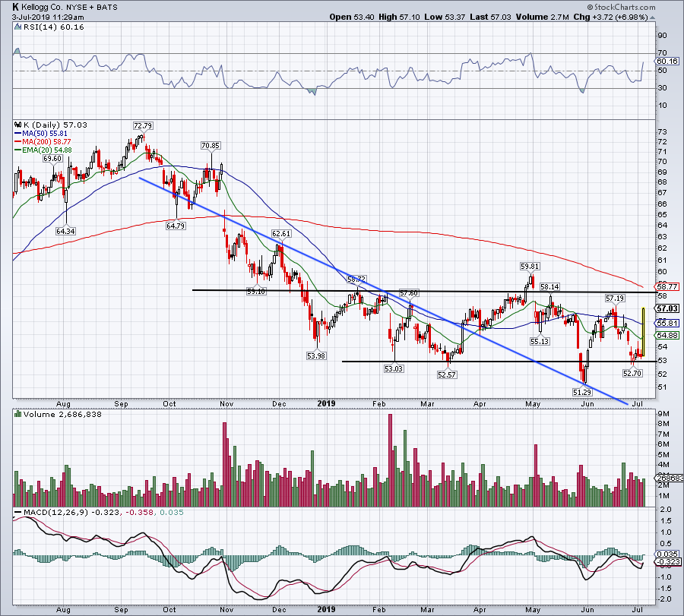Viewport: 684px width, 616px height.
Task: Click the High 57.10 value
Action: pos(399,17)
